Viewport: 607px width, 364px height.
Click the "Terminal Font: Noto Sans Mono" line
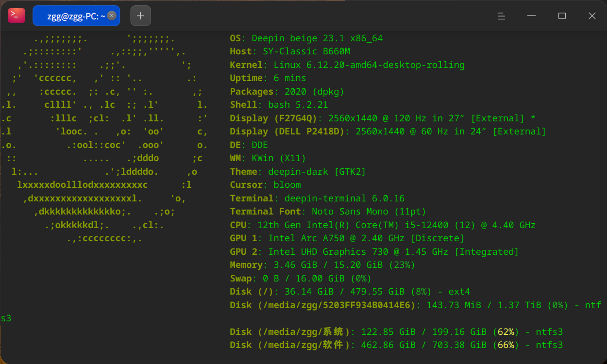(328, 212)
